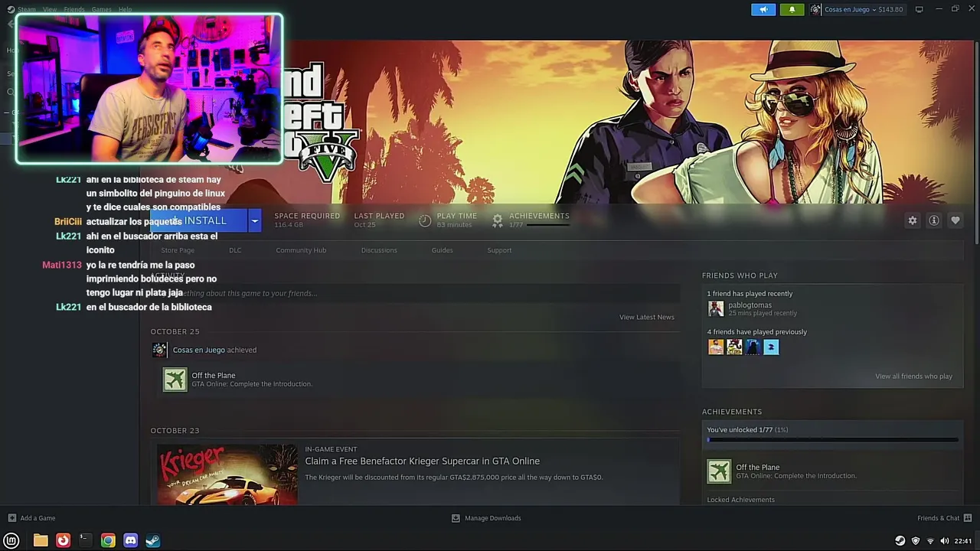Open Discord from taskbar

[x=130, y=540]
